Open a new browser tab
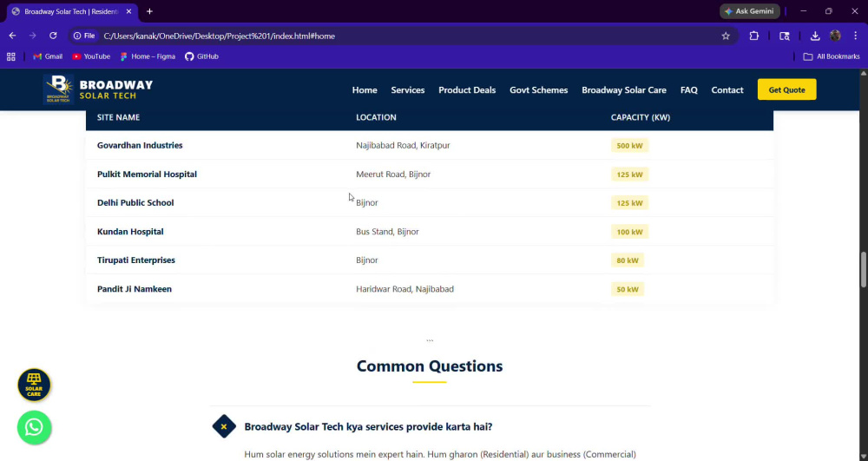 149,11
